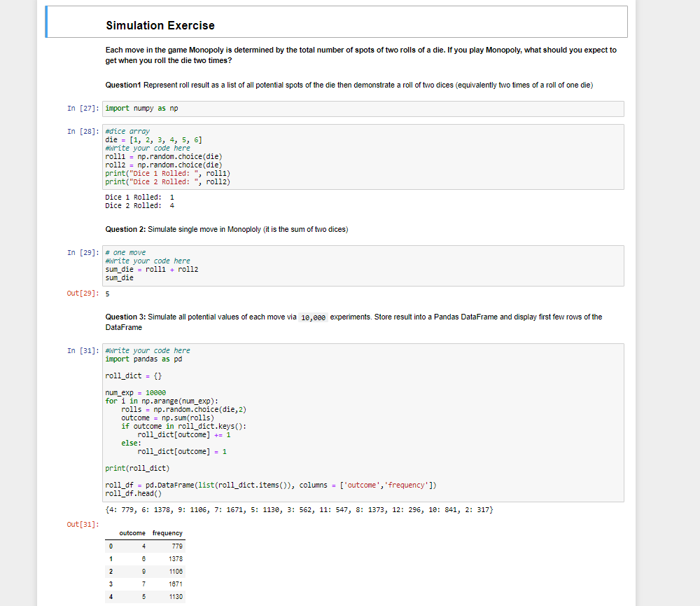Click the 'roll1 = np.random.choice(die)' line
700x606 pixels.
163,157
